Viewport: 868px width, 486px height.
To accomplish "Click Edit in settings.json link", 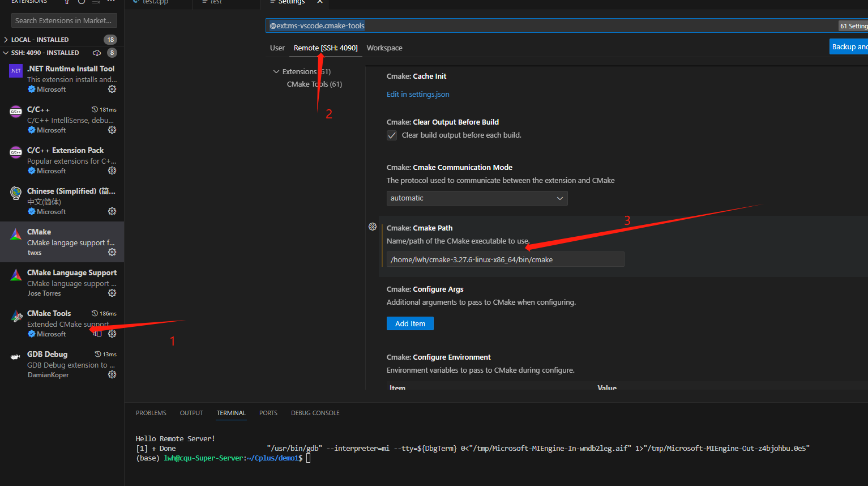I will (x=418, y=95).
